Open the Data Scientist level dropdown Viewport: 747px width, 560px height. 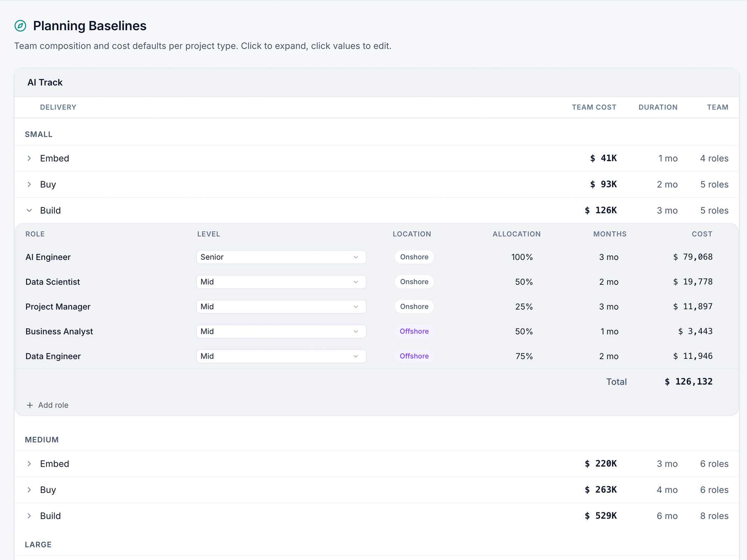(x=281, y=281)
